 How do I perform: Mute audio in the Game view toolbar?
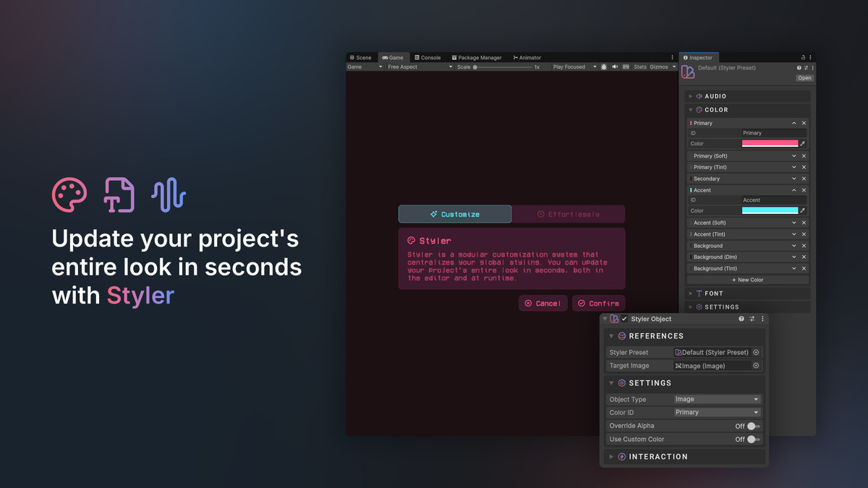pos(613,66)
